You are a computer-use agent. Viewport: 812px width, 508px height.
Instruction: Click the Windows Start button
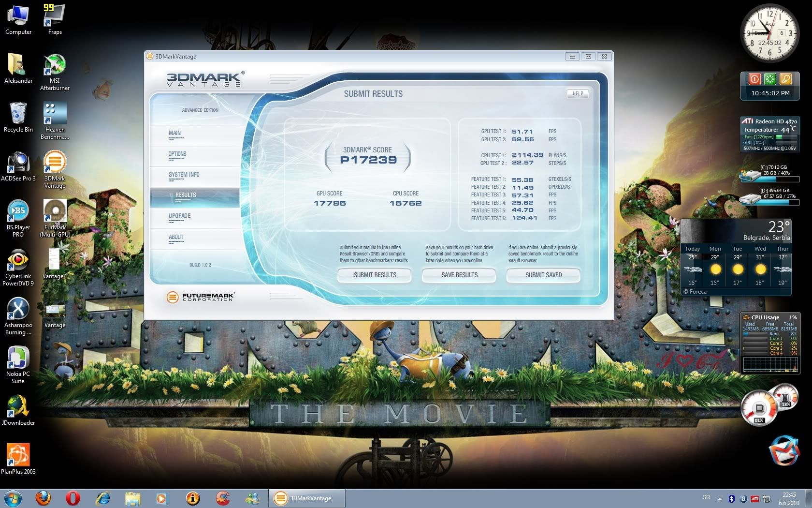click(13, 498)
